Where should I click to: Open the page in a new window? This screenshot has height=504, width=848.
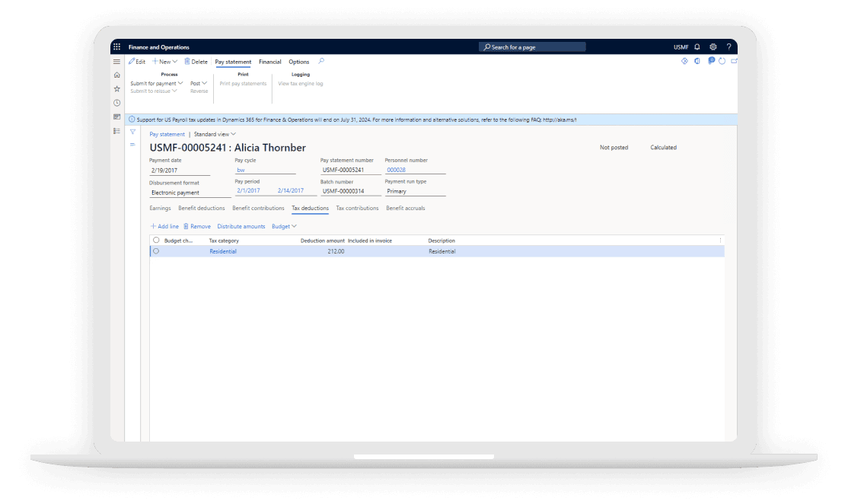[734, 61]
